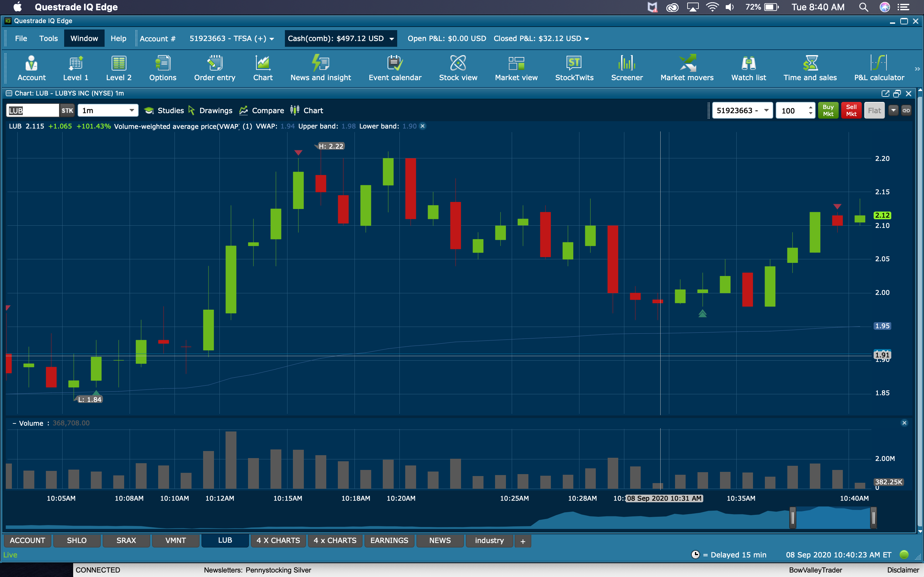Image resolution: width=924 pixels, height=577 pixels.
Task: Open the Time and sales window
Action: tap(810, 68)
